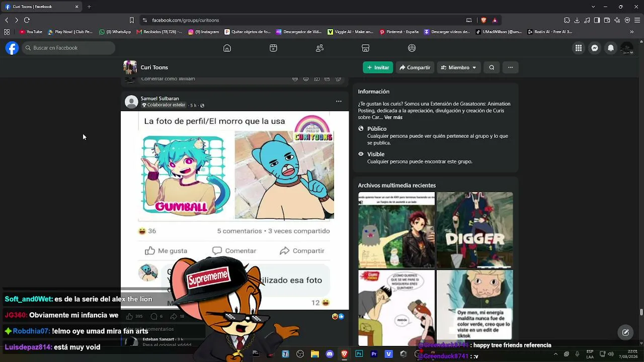The image size is (644, 362).
Task: Open the Discord taskbar icon
Action: [330, 354]
